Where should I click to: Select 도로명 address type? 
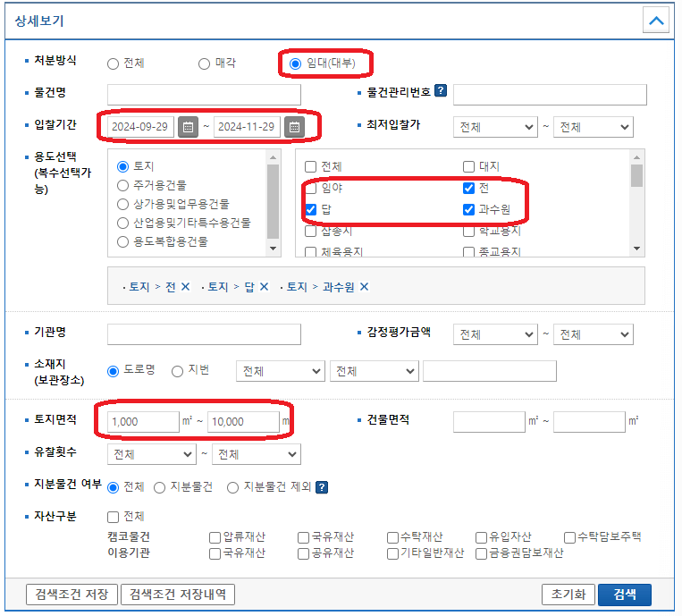click(x=114, y=371)
